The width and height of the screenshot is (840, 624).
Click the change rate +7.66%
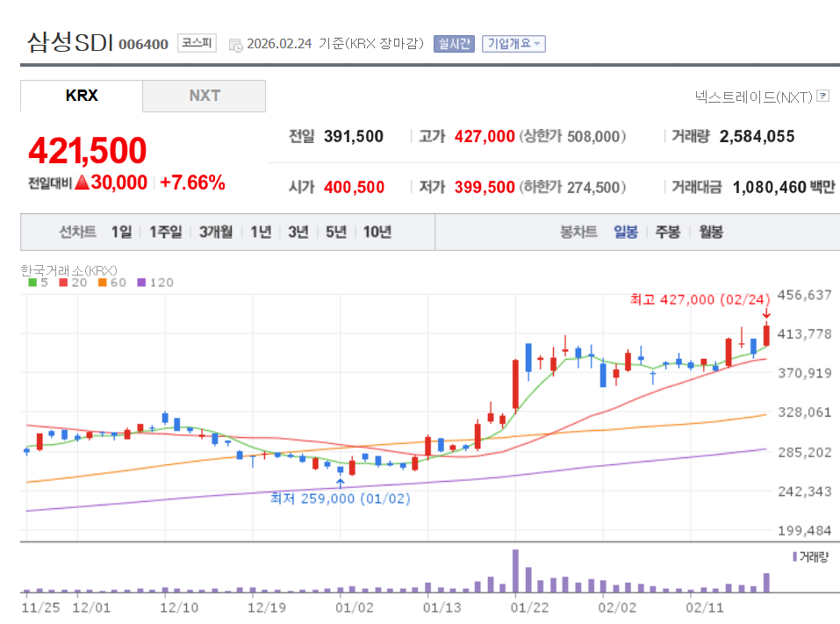[192, 183]
